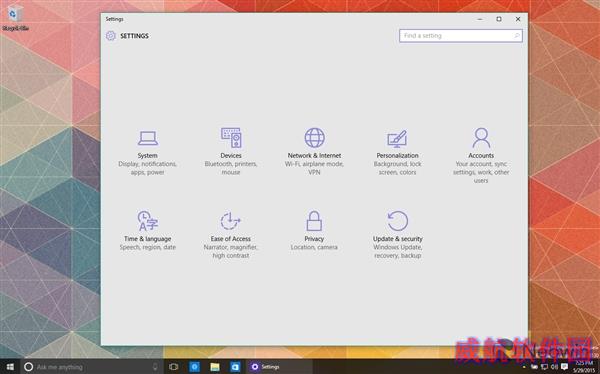Click the taskbar volume speaker icon
This screenshot has height=374, width=600.
pyautogui.click(x=554, y=367)
